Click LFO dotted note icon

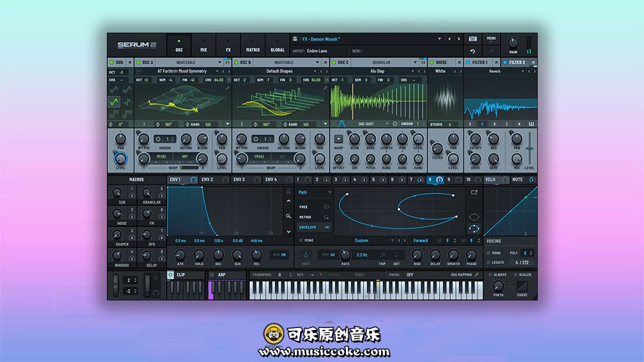(x=397, y=255)
